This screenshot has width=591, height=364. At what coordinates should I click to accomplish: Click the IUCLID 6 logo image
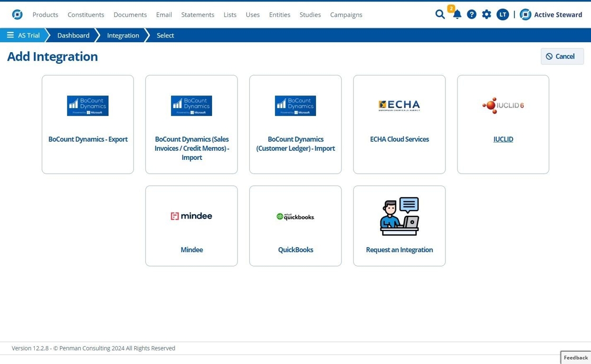pos(503,106)
